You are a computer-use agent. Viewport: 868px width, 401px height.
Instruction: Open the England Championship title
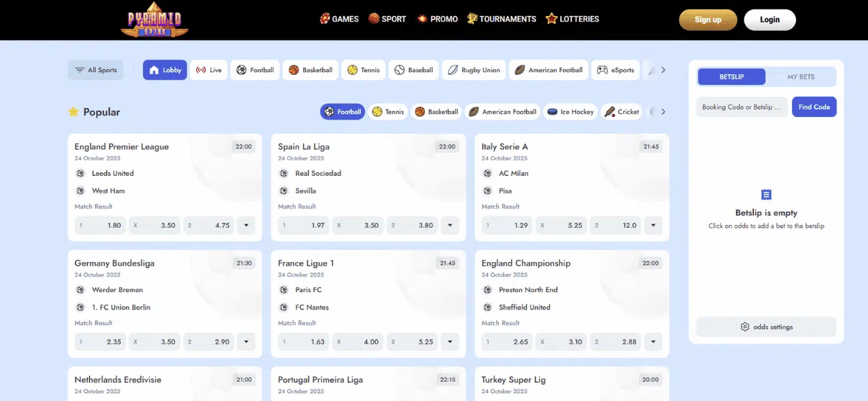(526, 263)
